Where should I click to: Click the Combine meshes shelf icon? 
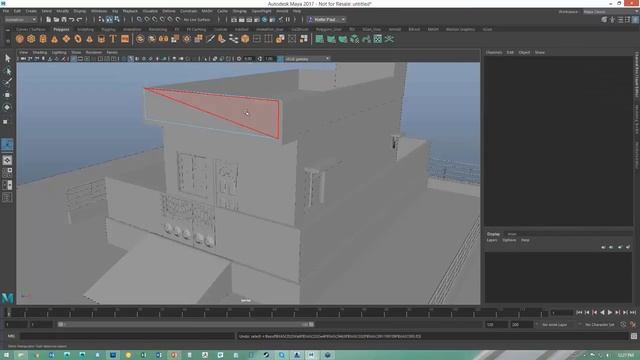tap(140, 39)
